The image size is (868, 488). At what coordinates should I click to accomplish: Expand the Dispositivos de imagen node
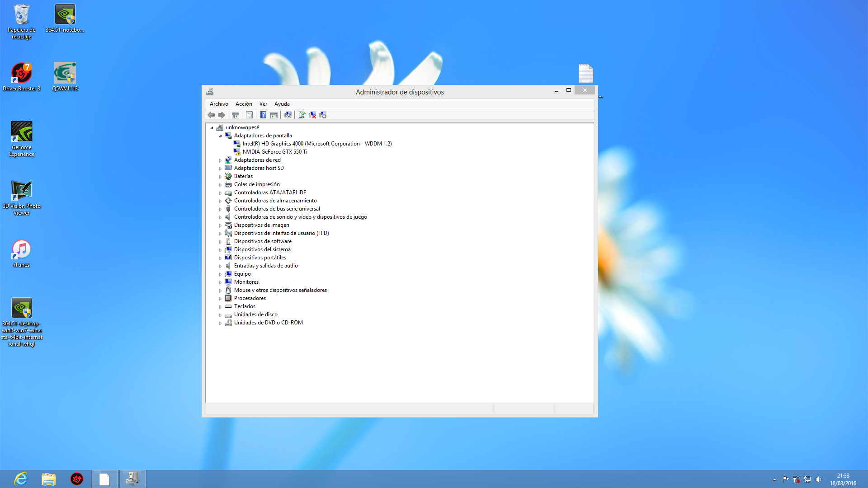coord(220,225)
